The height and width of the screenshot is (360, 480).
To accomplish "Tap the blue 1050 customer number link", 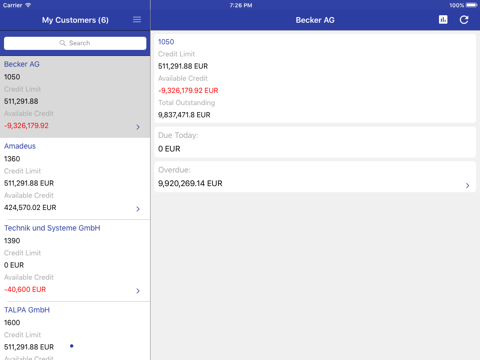I will click(166, 42).
